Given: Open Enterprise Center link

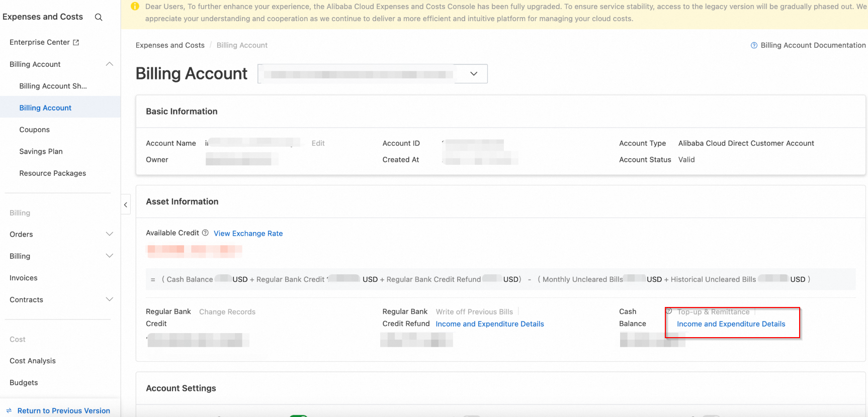Looking at the screenshot, I should pyautogui.click(x=40, y=42).
